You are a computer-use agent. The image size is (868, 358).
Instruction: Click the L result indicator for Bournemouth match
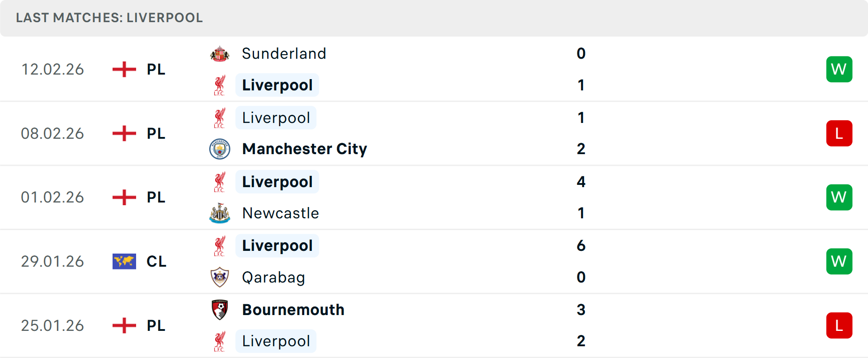[840, 325]
